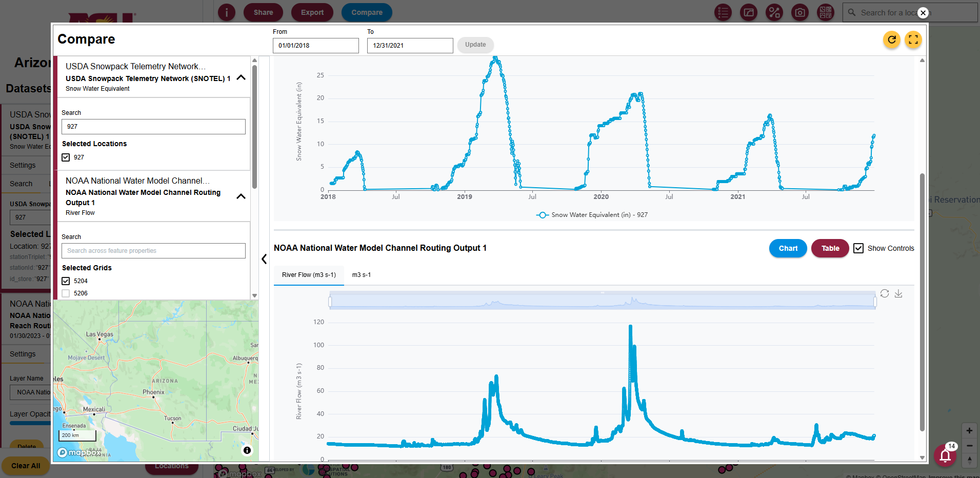Click the Compare button in top bar
980x478 pixels.
pos(367,12)
